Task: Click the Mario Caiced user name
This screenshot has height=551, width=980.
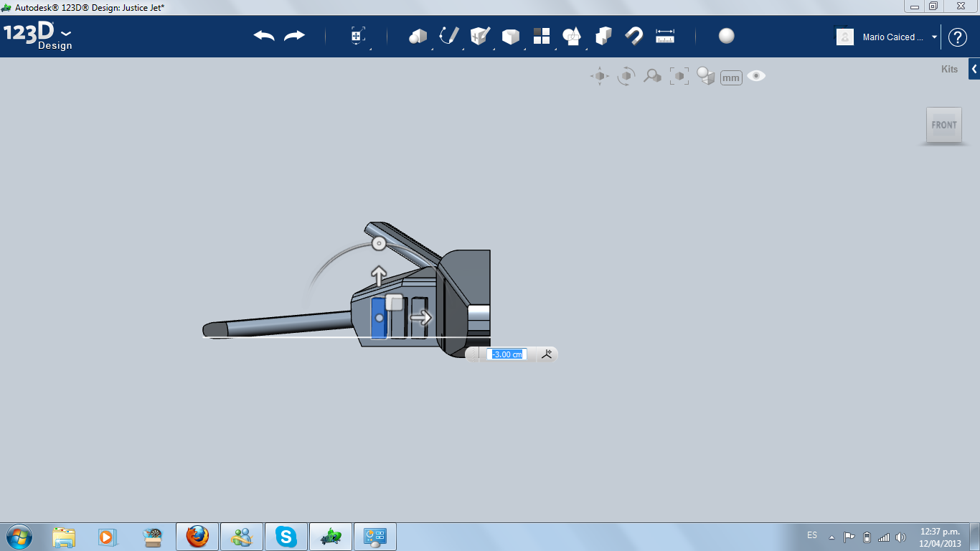Action: click(893, 37)
